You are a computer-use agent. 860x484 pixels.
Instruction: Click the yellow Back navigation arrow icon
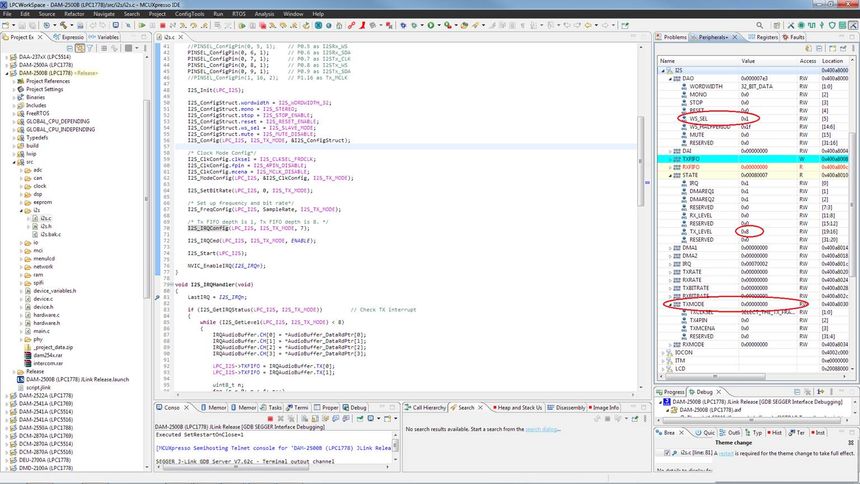coord(588,25)
